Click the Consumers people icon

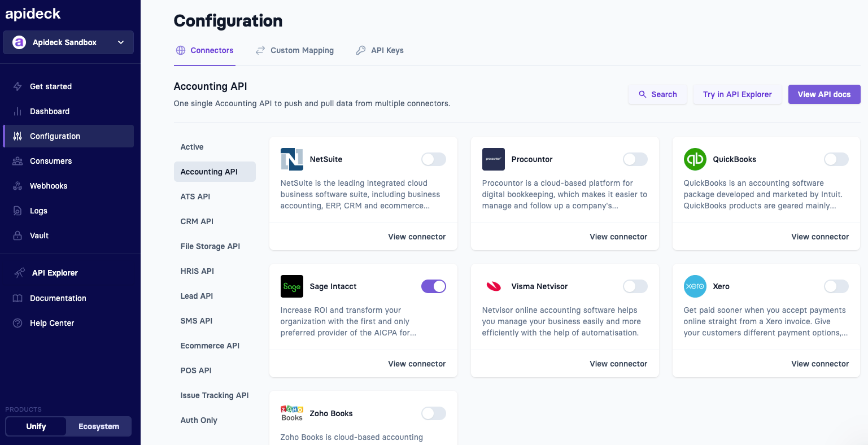click(18, 161)
